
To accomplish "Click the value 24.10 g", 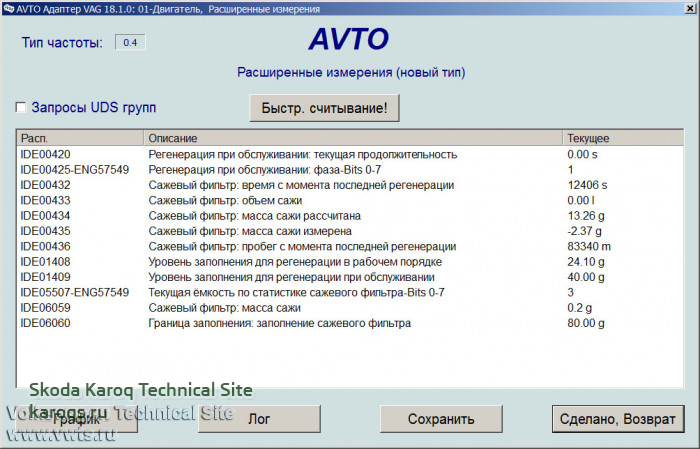I will (586, 262).
